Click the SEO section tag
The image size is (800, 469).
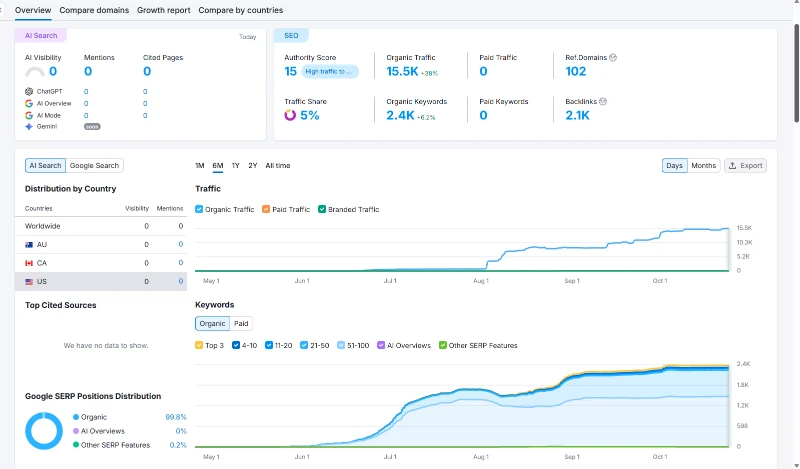click(x=291, y=36)
